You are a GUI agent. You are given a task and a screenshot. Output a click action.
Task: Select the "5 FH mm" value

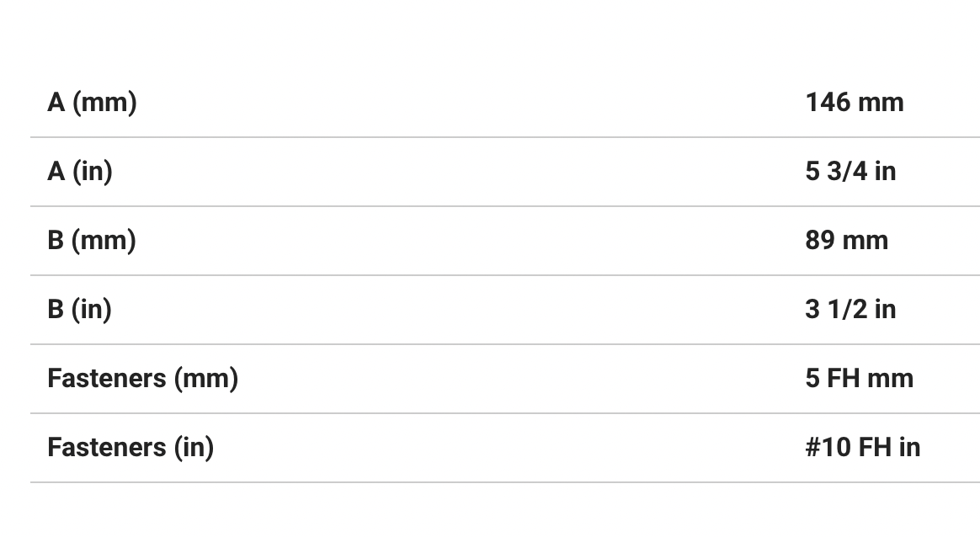click(x=859, y=379)
